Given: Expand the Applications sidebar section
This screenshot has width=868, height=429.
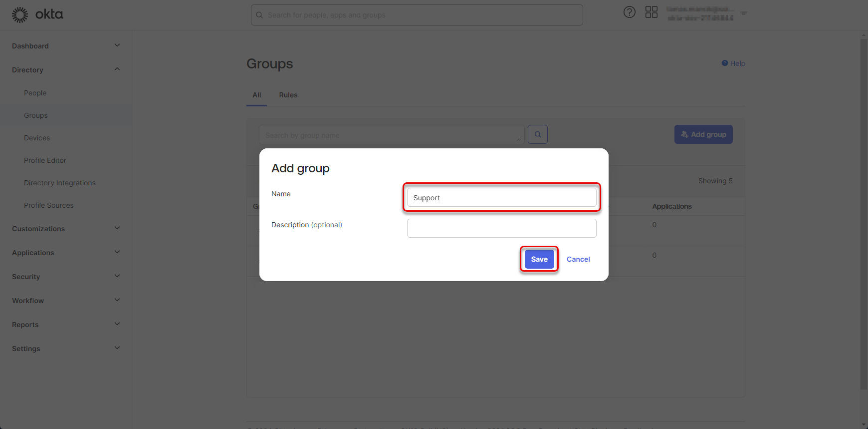Looking at the screenshot, I should tap(117, 252).
